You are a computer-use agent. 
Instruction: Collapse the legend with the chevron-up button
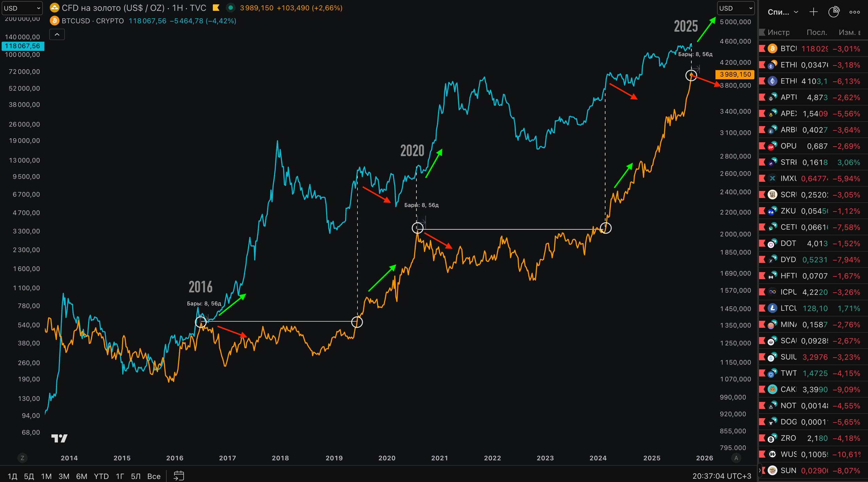[x=57, y=34]
